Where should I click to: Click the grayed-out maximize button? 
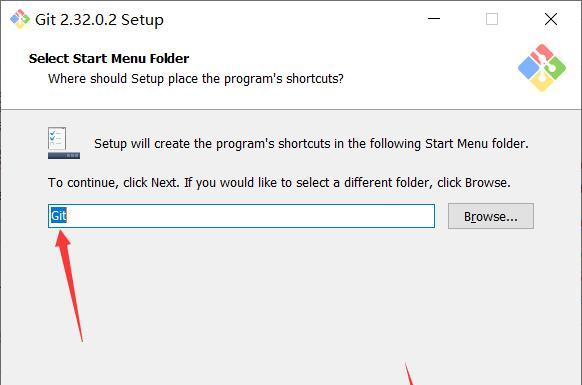point(492,19)
